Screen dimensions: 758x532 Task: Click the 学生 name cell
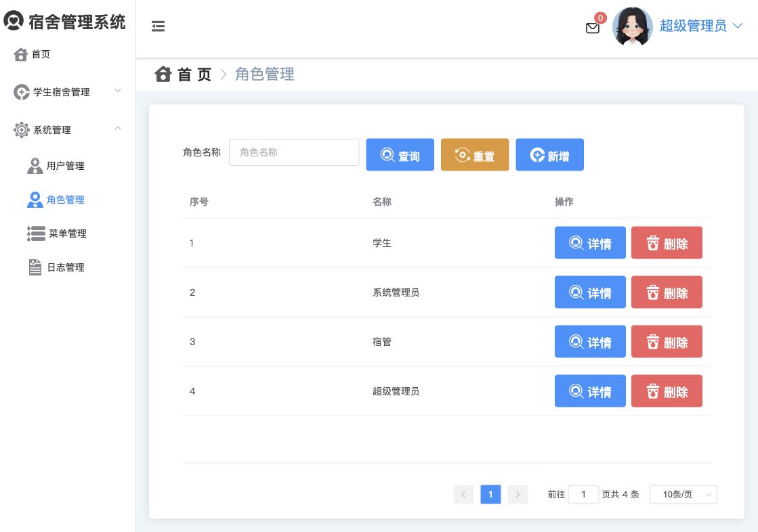(x=382, y=243)
